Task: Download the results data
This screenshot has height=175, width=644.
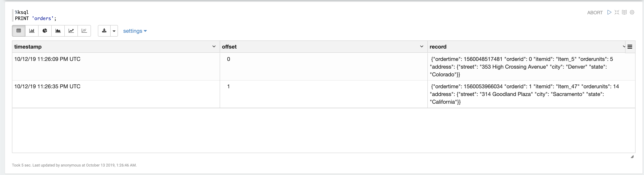Action: pyautogui.click(x=104, y=31)
